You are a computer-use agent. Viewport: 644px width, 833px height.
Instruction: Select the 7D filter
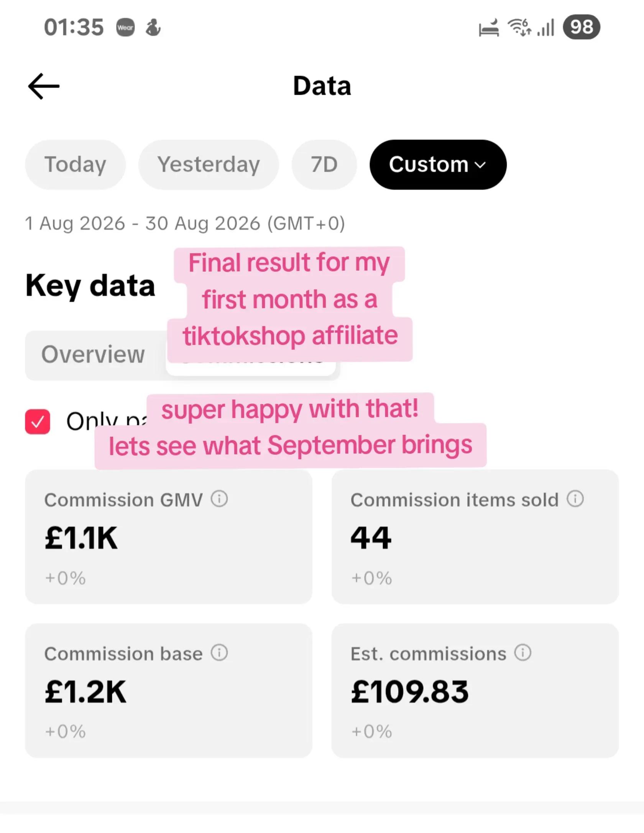pyautogui.click(x=324, y=165)
